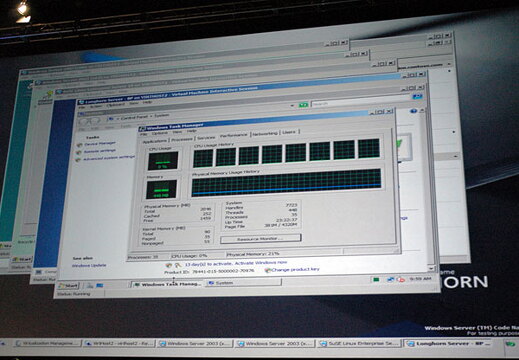The height and width of the screenshot is (360, 519).
Task: Click the red security alert tray icon
Action: tap(401, 279)
